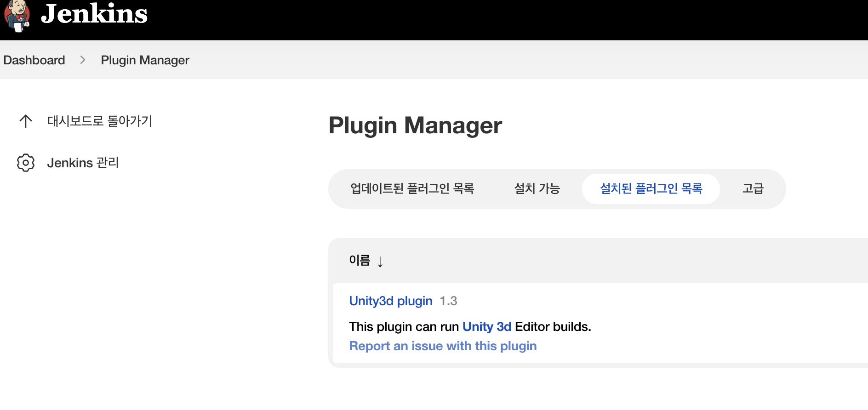Image resolution: width=868 pixels, height=410 pixels.
Task: Go back via 대시보드로 돌아가기 link
Action: tap(100, 121)
